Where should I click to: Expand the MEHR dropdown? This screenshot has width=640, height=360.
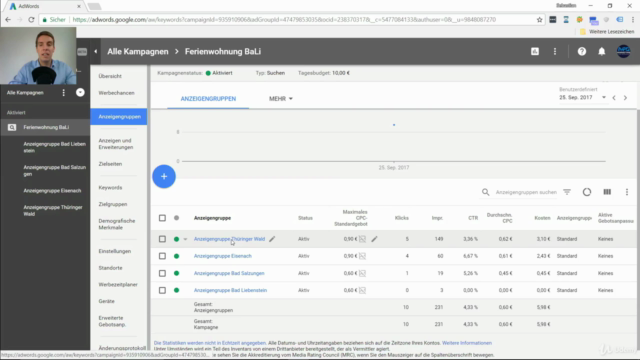[x=281, y=99]
